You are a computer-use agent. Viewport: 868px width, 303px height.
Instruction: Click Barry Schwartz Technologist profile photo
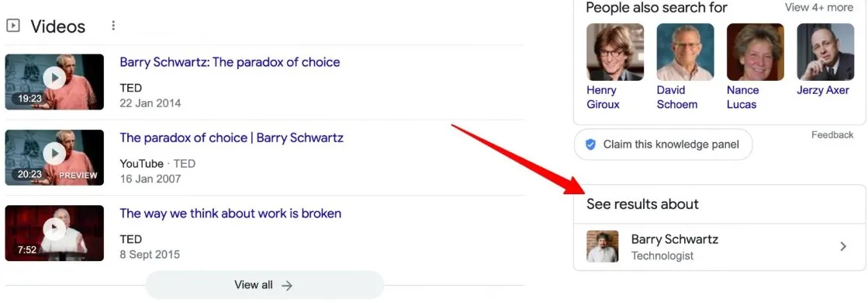pyautogui.click(x=602, y=246)
